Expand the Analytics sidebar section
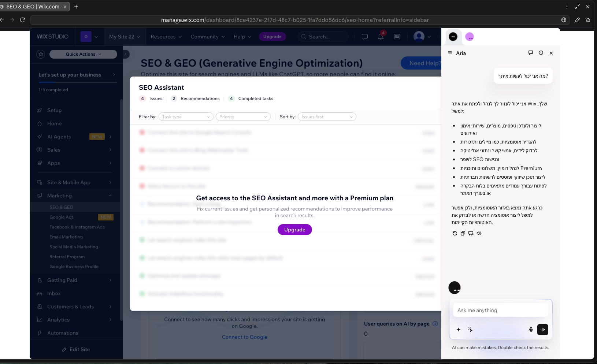Viewport: 597px width, 364px height. (x=75, y=320)
